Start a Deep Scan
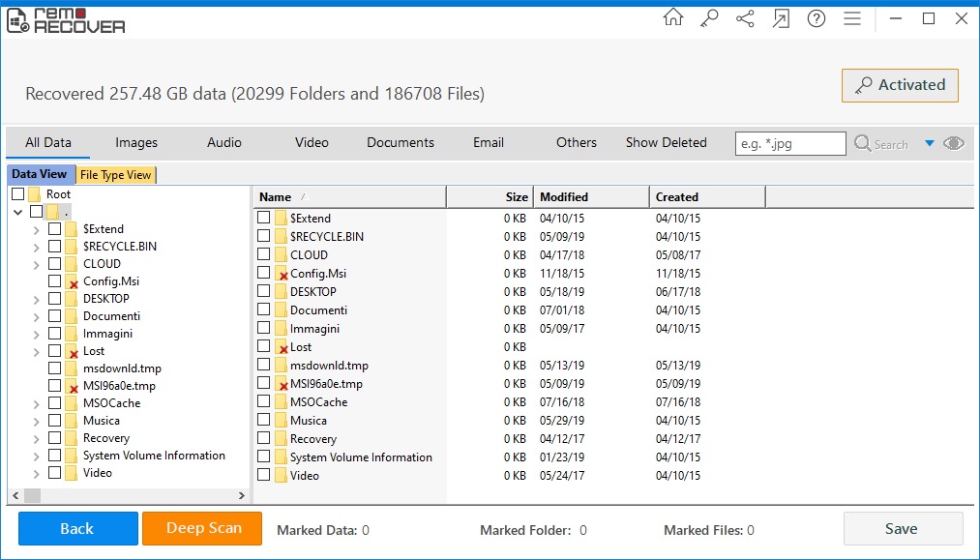 coord(203,528)
